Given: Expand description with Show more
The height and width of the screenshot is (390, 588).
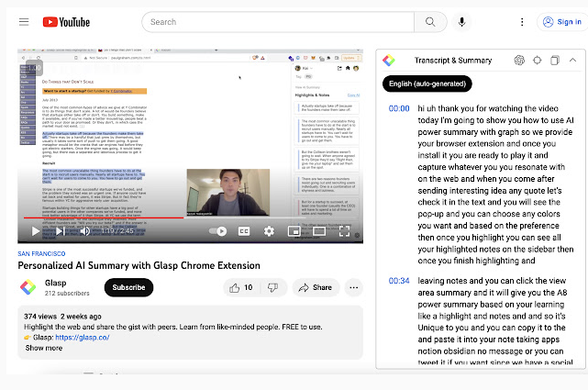Looking at the screenshot, I should (44, 348).
